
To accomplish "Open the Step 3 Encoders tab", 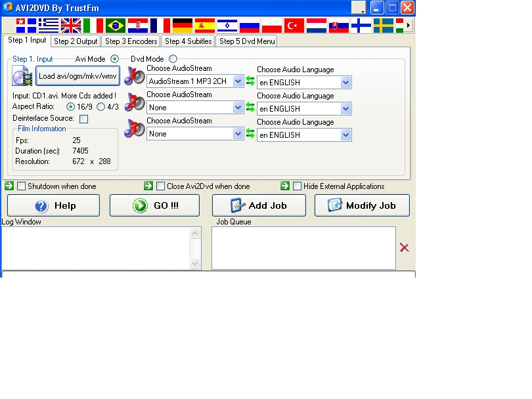I will tap(131, 41).
